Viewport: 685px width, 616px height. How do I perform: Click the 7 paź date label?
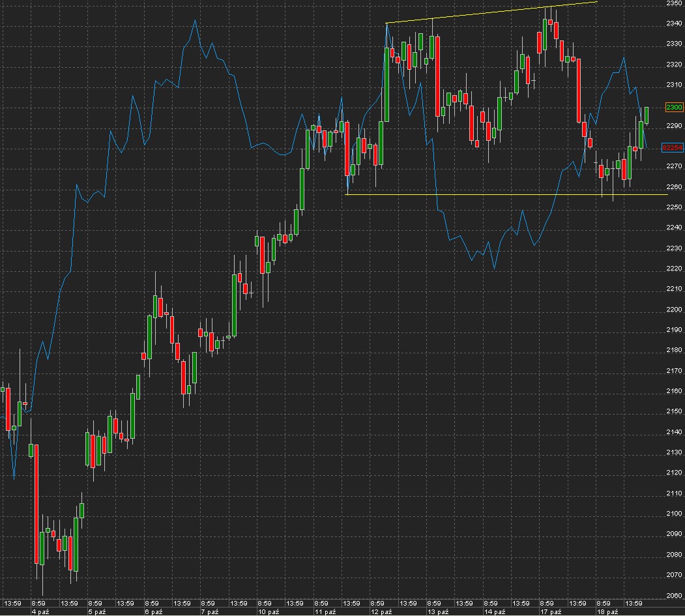209,612
